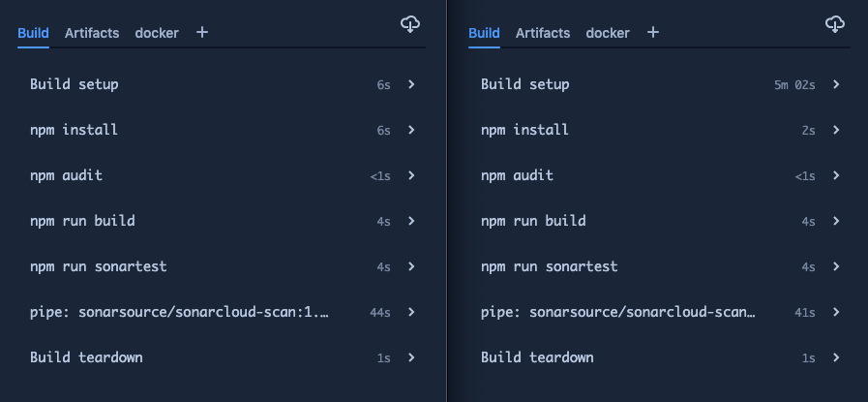Expand left panel npm run sonartest chevron
Screen dimensions: 868x402
tap(411, 266)
